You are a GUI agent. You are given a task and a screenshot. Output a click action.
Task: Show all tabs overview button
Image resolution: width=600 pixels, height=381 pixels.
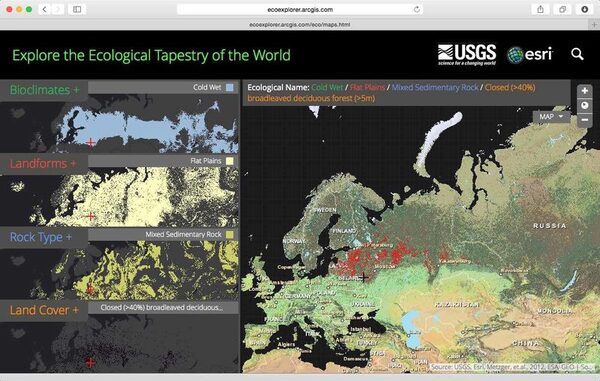pyautogui.click(x=562, y=9)
